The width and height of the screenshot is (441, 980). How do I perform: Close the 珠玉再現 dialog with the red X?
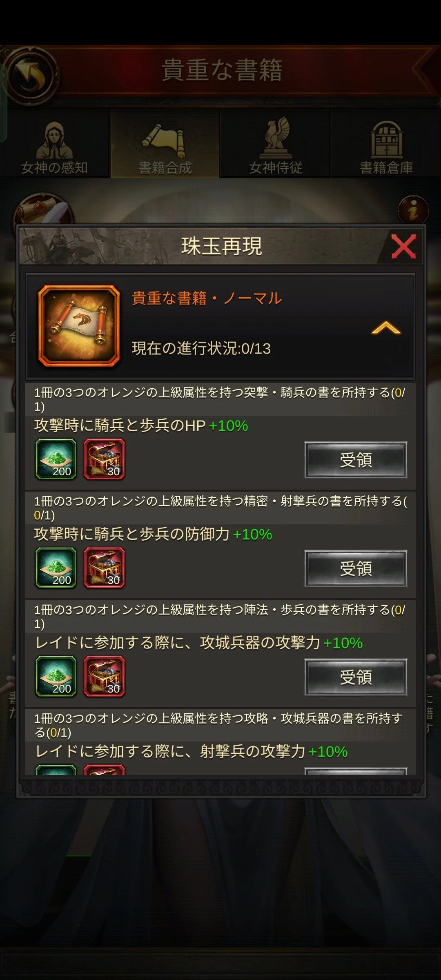point(403,246)
